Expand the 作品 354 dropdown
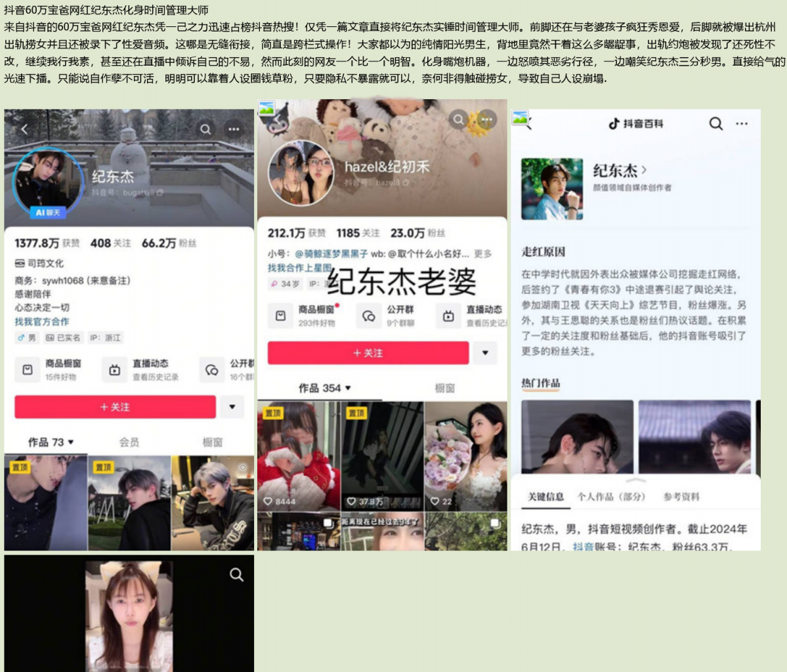The image size is (787, 672). pyautogui.click(x=325, y=388)
